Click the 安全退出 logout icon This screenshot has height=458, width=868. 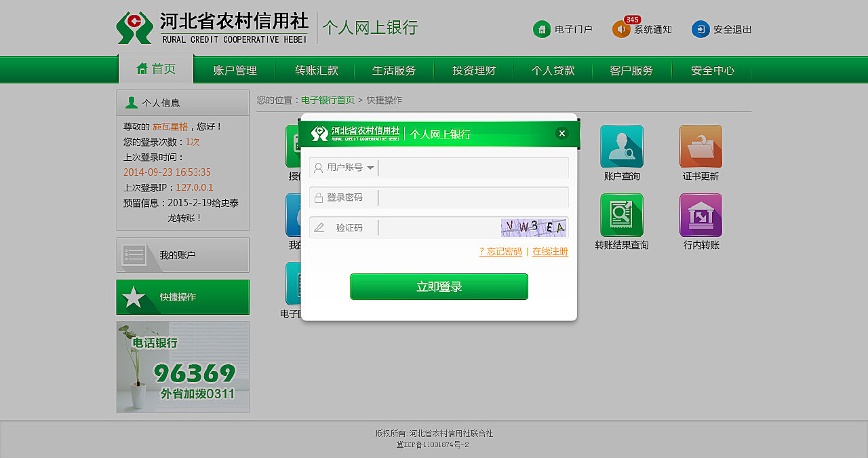click(701, 29)
